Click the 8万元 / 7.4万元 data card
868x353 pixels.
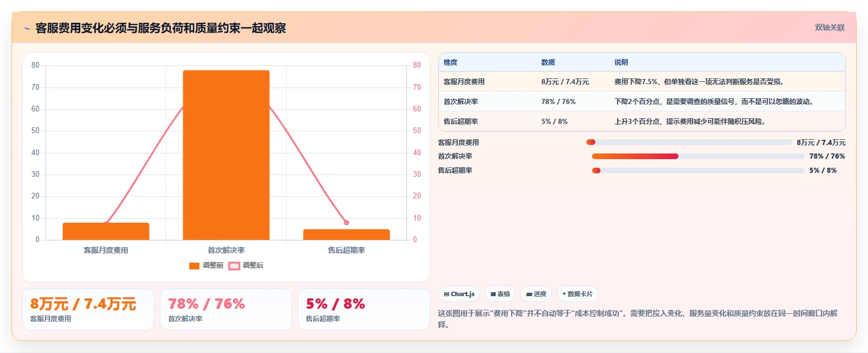click(x=88, y=309)
